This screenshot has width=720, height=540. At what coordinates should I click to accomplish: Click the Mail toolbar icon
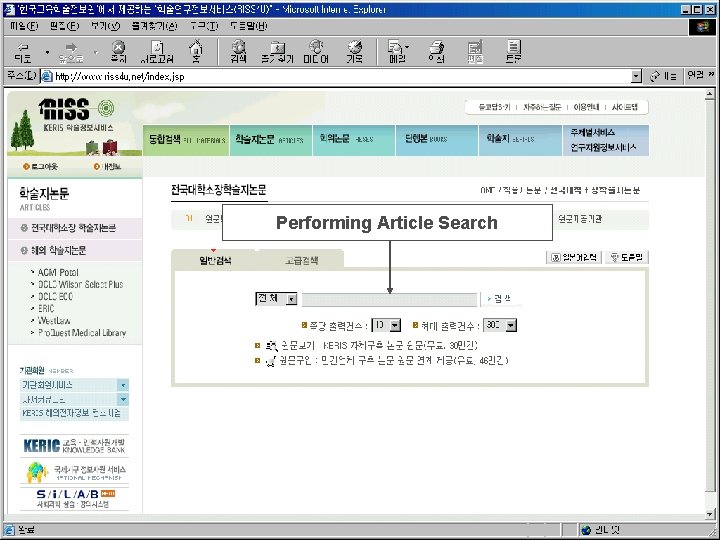click(396, 51)
